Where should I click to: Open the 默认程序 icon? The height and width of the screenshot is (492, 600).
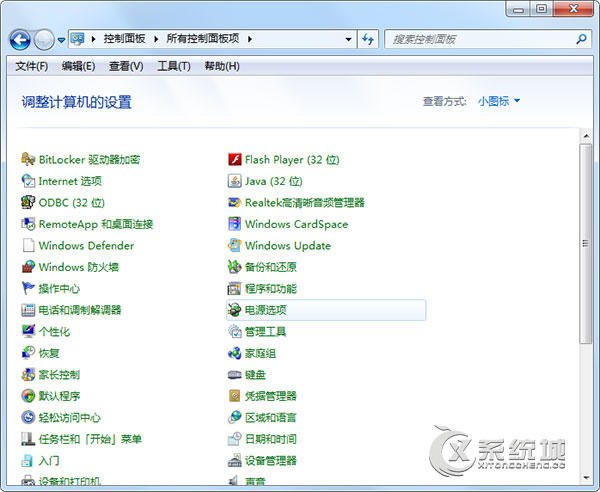(x=28, y=396)
